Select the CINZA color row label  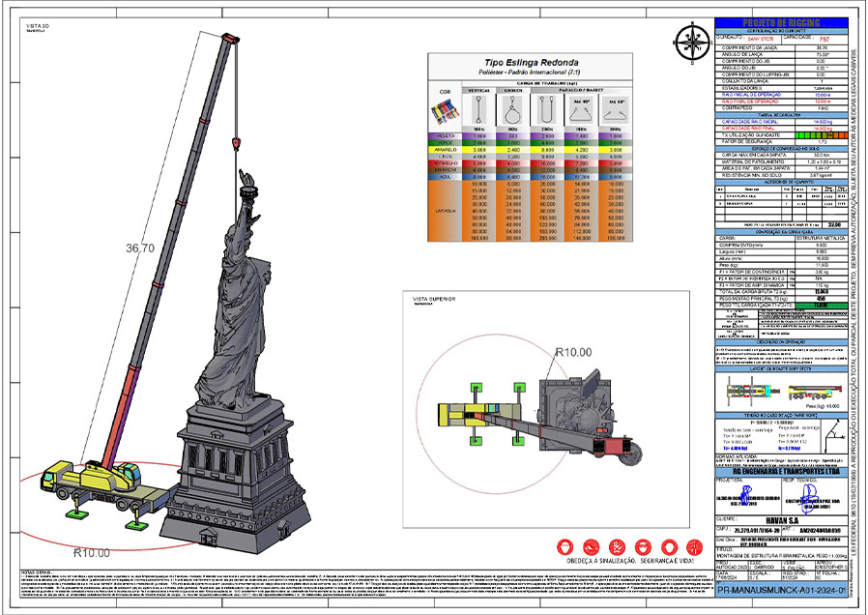pyautogui.click(x=445, y=156)
